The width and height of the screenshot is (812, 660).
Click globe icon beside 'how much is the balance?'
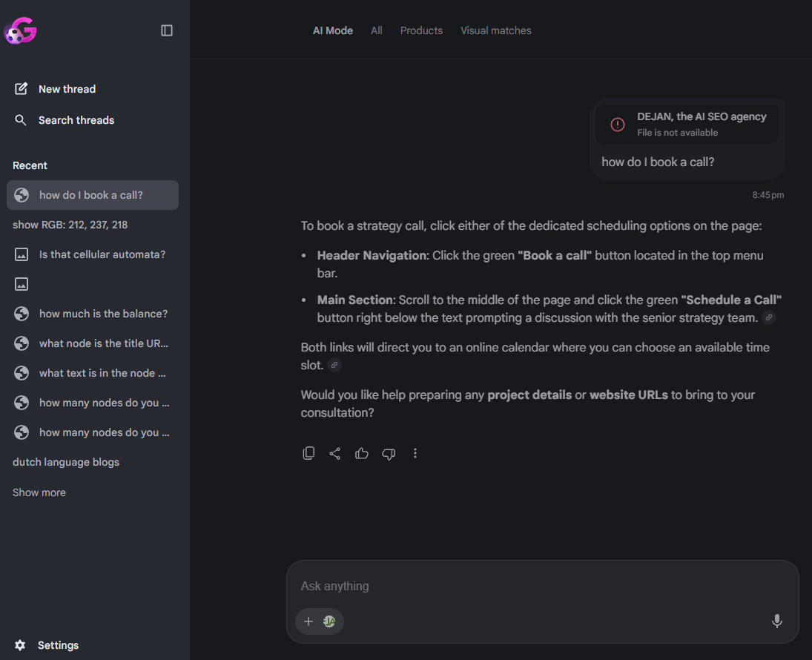[x=22, y=314]
